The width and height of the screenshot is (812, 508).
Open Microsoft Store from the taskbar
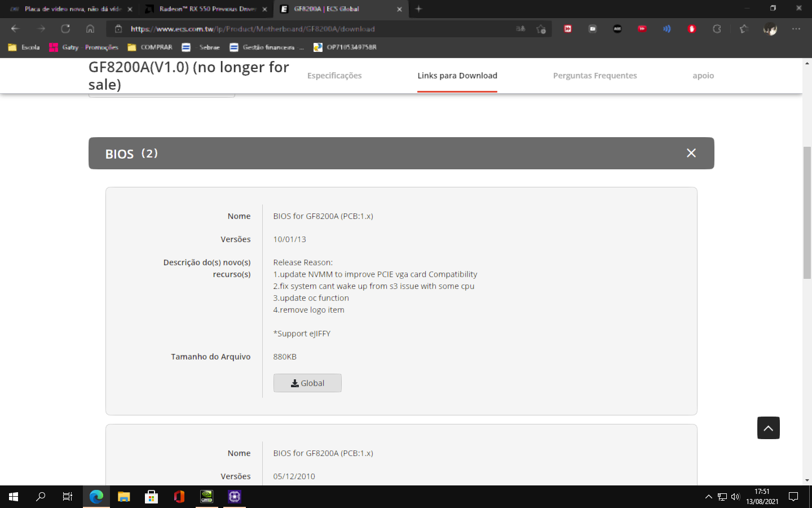152,497
